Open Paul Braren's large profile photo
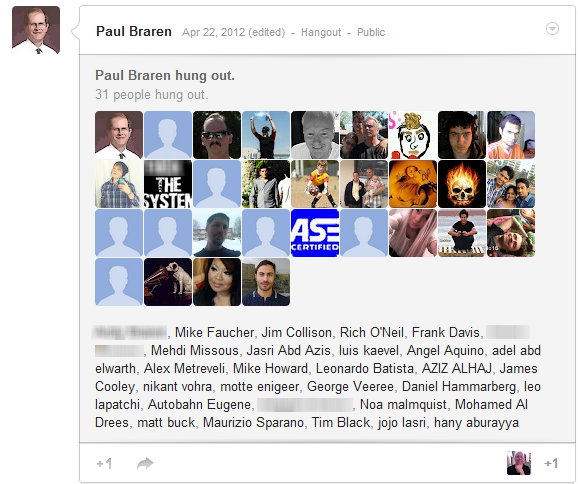Screen dimensions: 578x484 click(36, 30)
